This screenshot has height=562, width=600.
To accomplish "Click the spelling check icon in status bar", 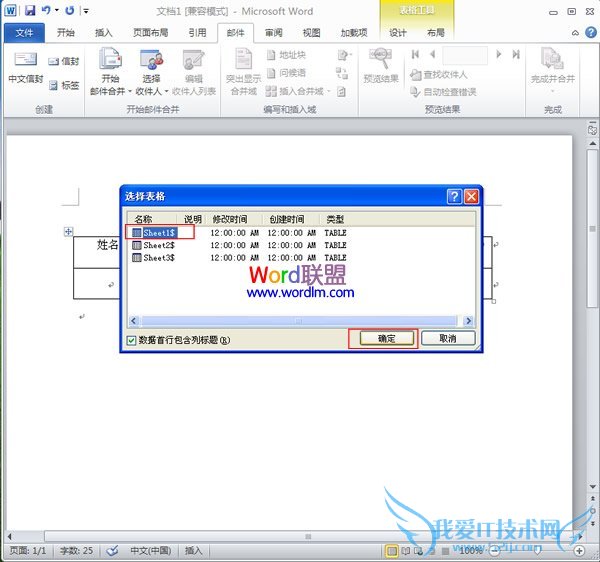I will 112,551.
